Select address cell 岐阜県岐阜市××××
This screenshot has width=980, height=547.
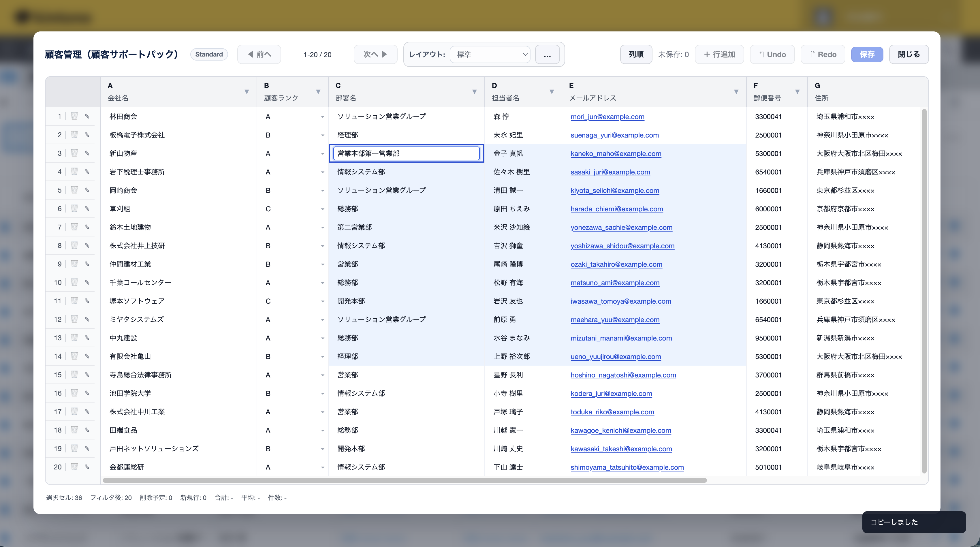(864, 467)
